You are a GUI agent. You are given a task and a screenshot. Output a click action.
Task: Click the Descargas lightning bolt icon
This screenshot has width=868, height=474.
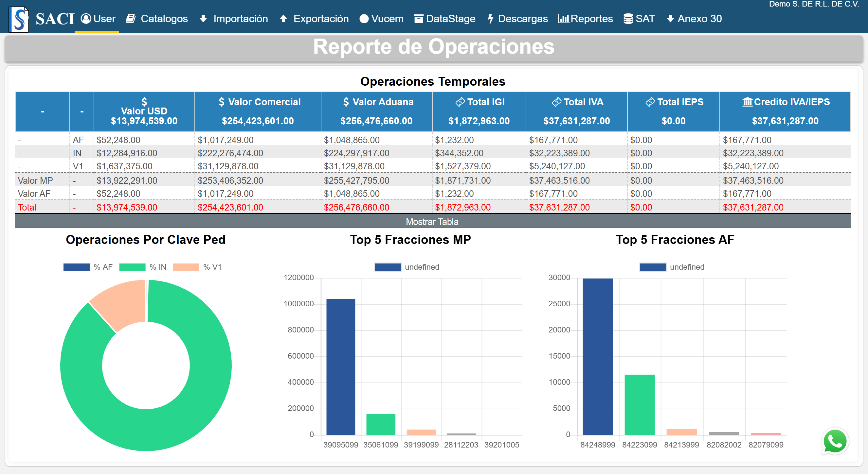tap(491, 19)
